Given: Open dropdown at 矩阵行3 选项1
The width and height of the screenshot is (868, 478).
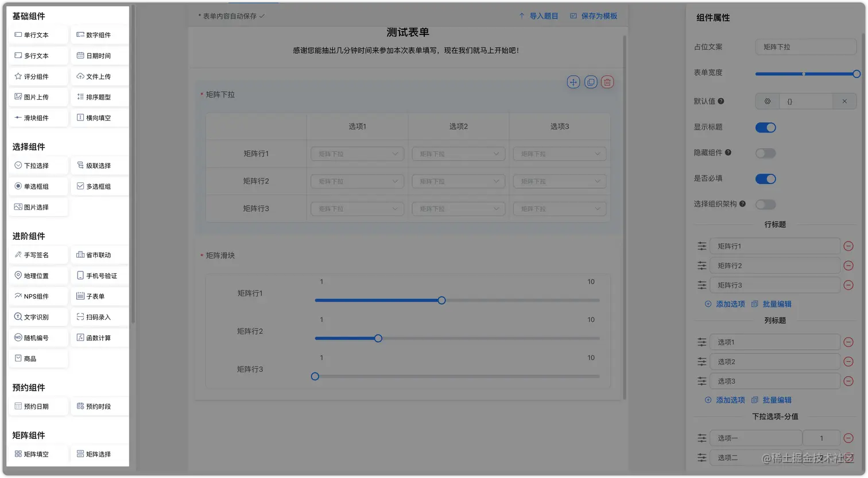Looking at the screenshot, I should (x=357, y=209).
